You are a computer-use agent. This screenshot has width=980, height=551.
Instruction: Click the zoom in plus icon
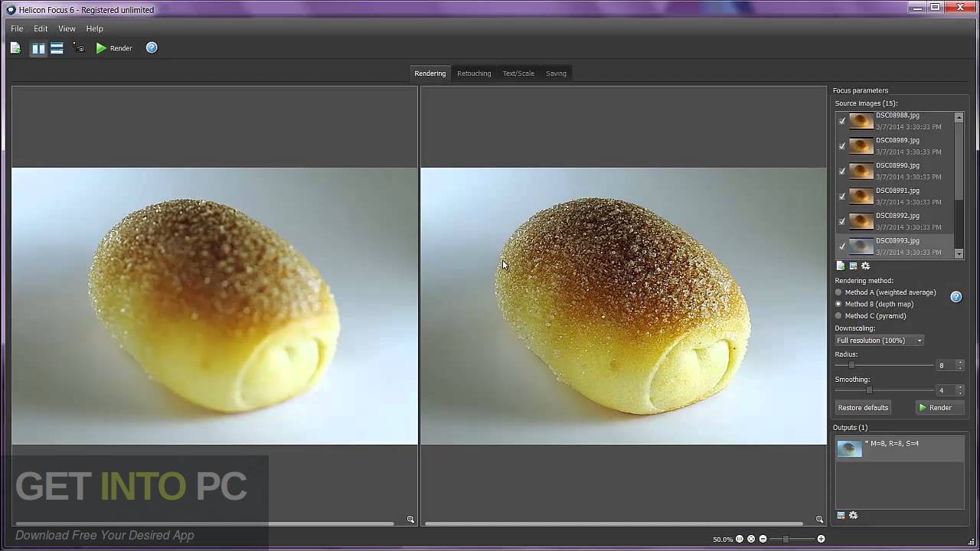coord(821,539)
